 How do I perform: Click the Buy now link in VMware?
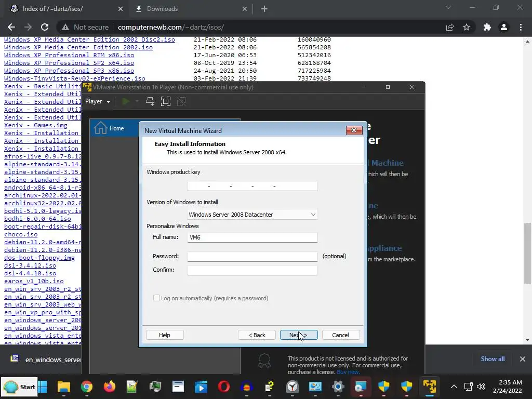click(348, 372)
